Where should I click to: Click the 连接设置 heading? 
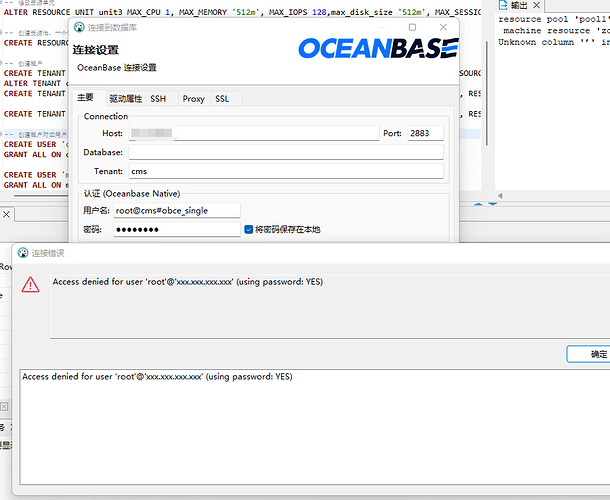click(x=96, y=50)
